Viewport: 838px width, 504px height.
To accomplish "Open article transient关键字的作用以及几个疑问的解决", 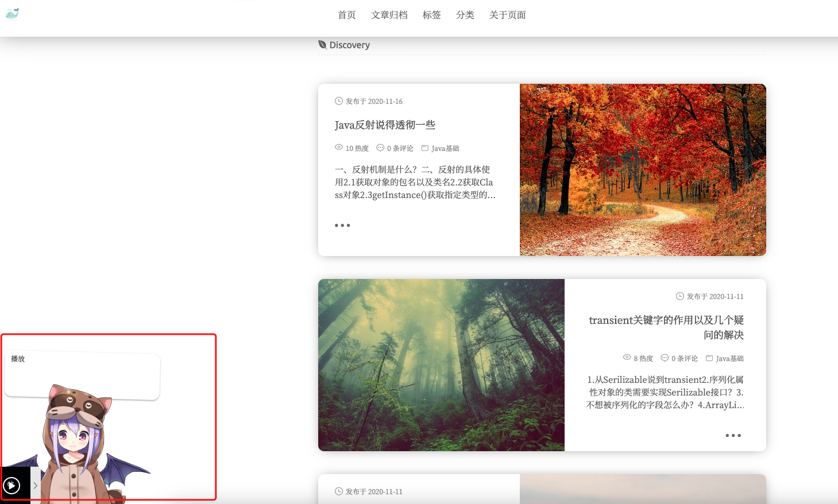I will point(666,327).
